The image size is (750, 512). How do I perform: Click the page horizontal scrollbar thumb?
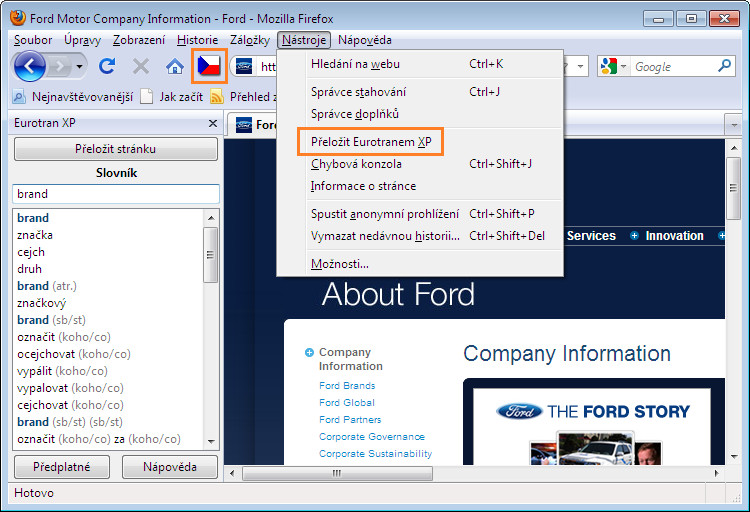click(337, 474)
